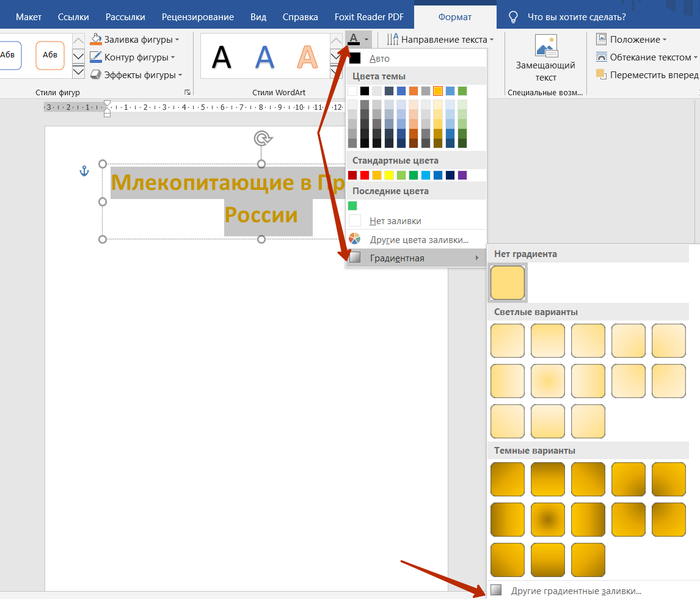Image resolution: width=700 pixels, height=599 pixels.
Task: Open the Градиентная submenu
Action: tap(416, 258)
